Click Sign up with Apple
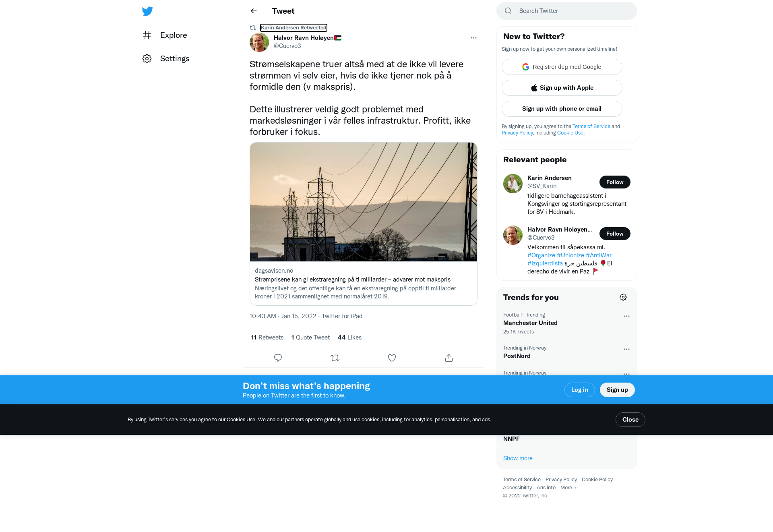The width and height of the screenshot is (773, 532). 562,88
